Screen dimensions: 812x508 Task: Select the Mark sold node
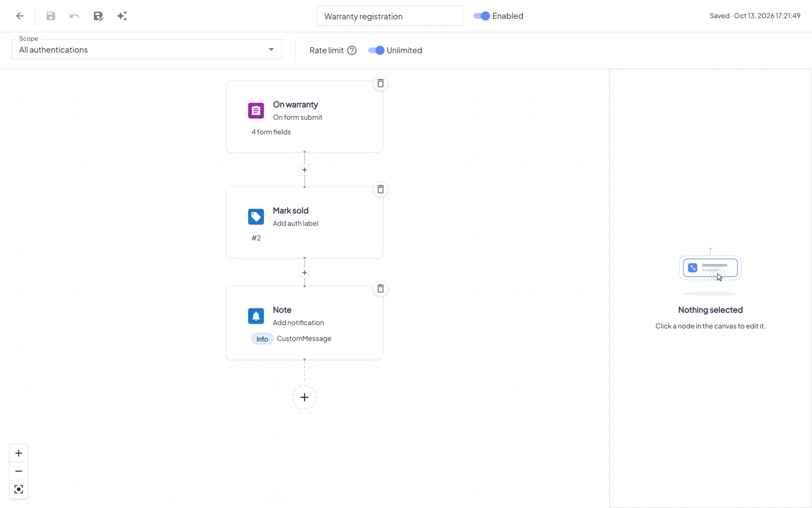(304, 223)
